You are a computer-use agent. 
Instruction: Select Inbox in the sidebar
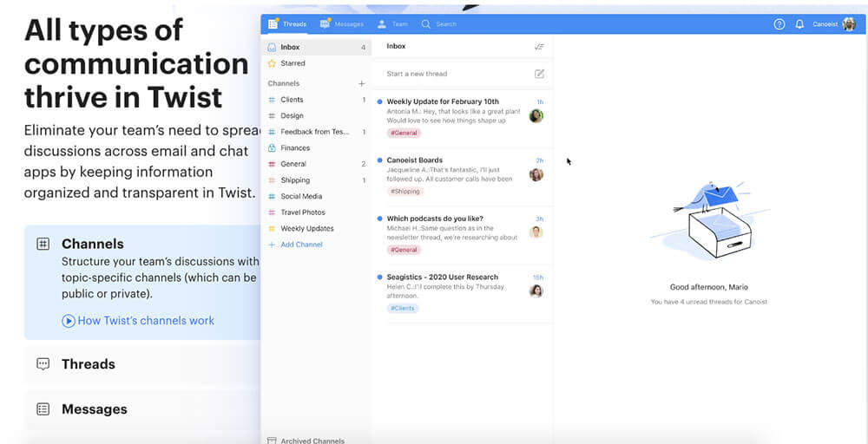tap(316, 48)
